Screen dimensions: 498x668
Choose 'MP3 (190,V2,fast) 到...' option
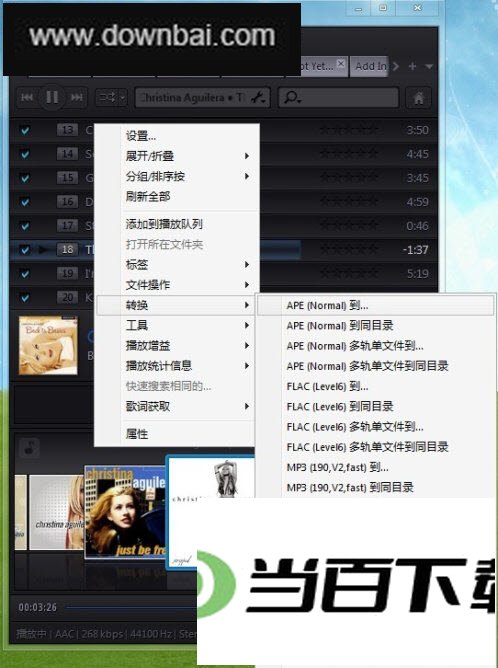point(376,467)
